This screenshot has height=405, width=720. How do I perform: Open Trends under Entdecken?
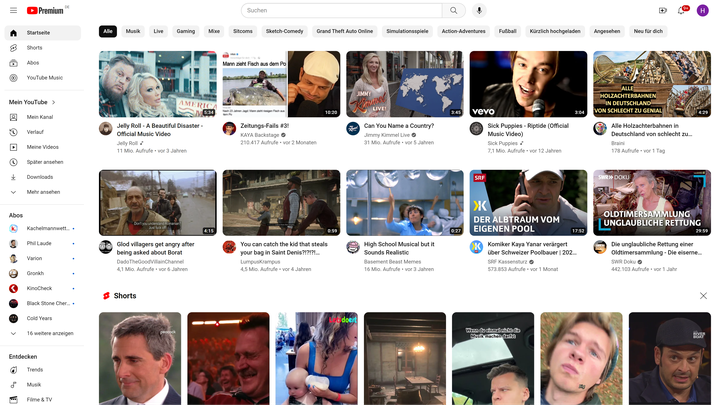(x=43, y=370)
